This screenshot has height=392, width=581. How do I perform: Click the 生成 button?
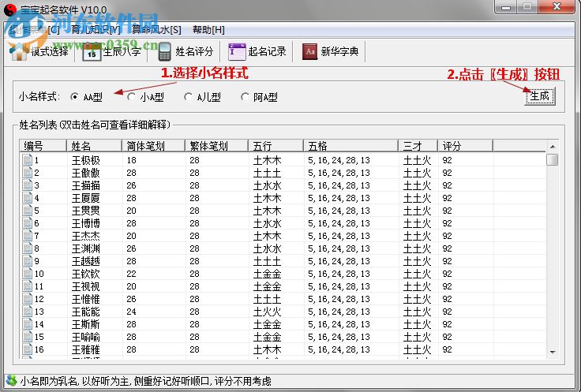[540, 96]
